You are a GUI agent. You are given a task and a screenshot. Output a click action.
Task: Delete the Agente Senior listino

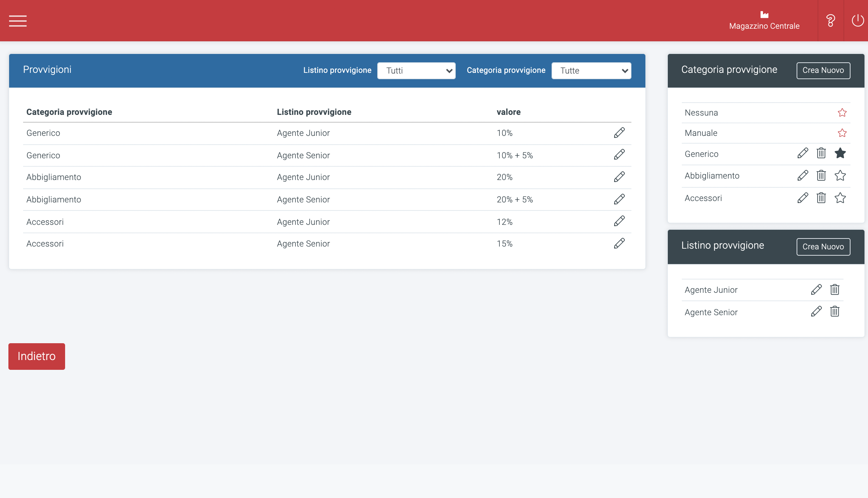coord(835,311)
